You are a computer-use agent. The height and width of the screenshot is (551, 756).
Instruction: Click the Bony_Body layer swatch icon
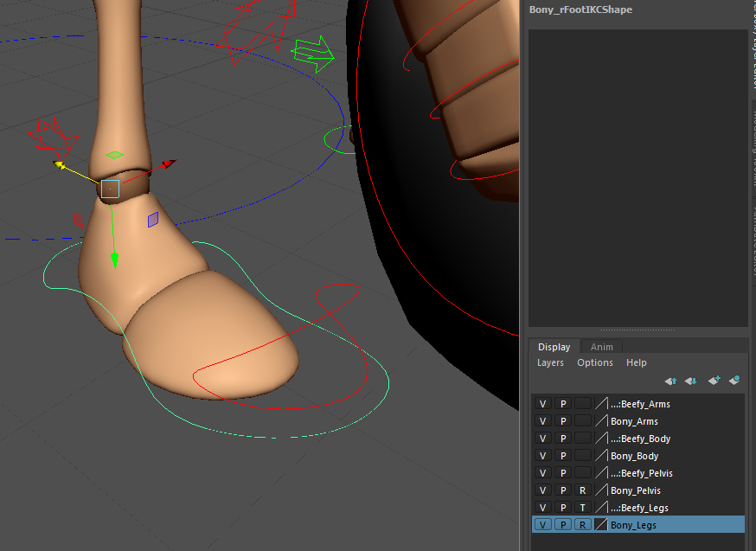[599, 456]
